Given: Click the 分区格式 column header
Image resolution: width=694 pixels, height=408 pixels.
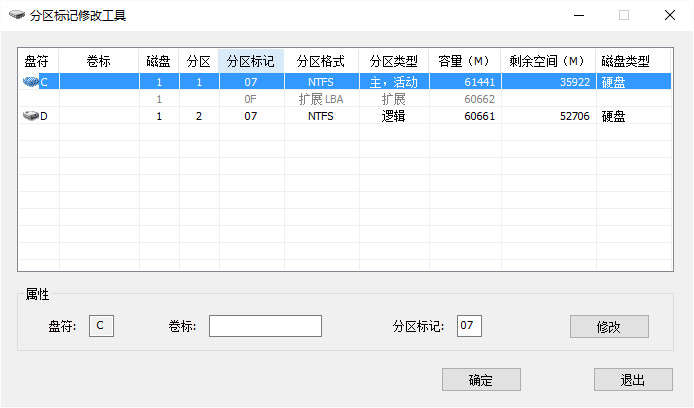Looking at the screenshot, I should [x=321, y=61].
